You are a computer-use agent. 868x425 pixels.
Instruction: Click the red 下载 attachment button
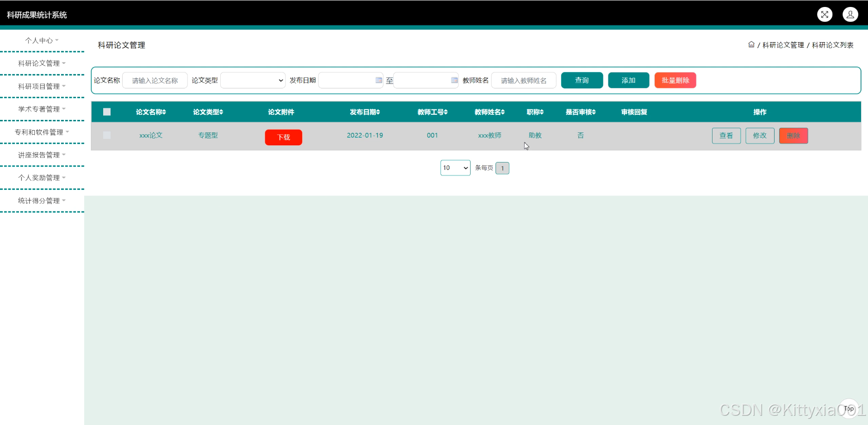283,137
